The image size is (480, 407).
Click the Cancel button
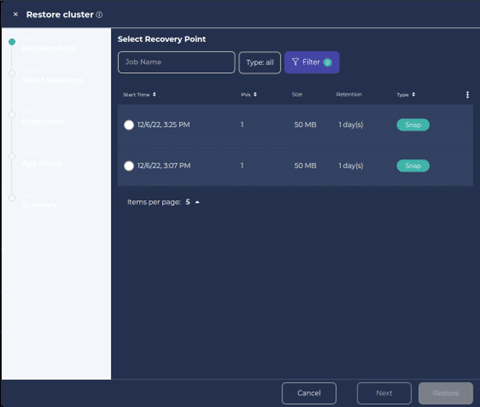(x=309, y=393)
